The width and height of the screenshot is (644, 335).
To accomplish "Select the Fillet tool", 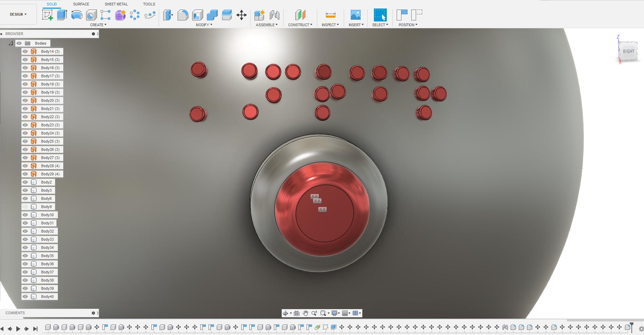I will pos(183,15).
